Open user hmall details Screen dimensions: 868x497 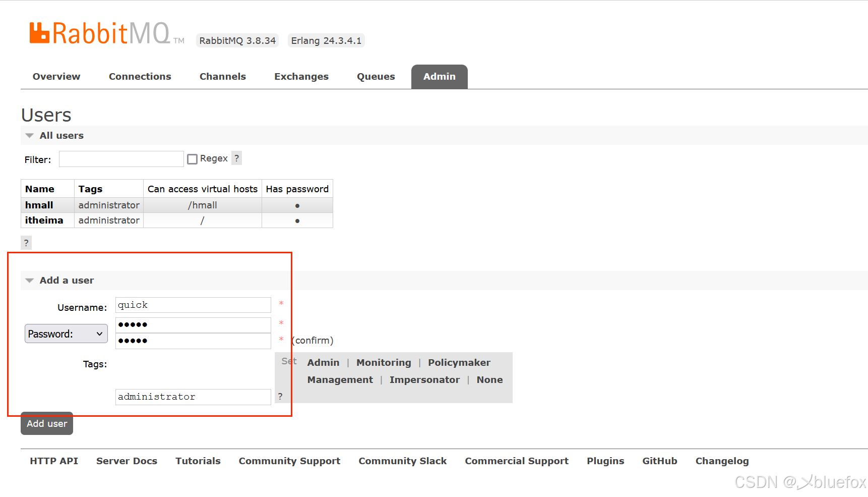39,205
